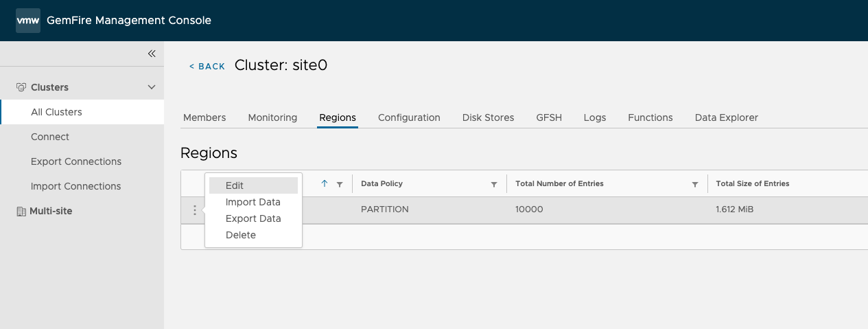
Task: Select All Clusters in the sidebar
Action: 82,112
